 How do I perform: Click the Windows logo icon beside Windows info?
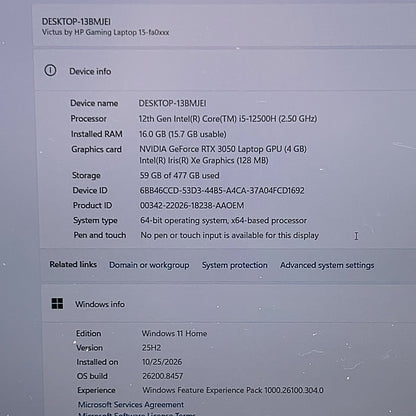[x=57, y=304]
